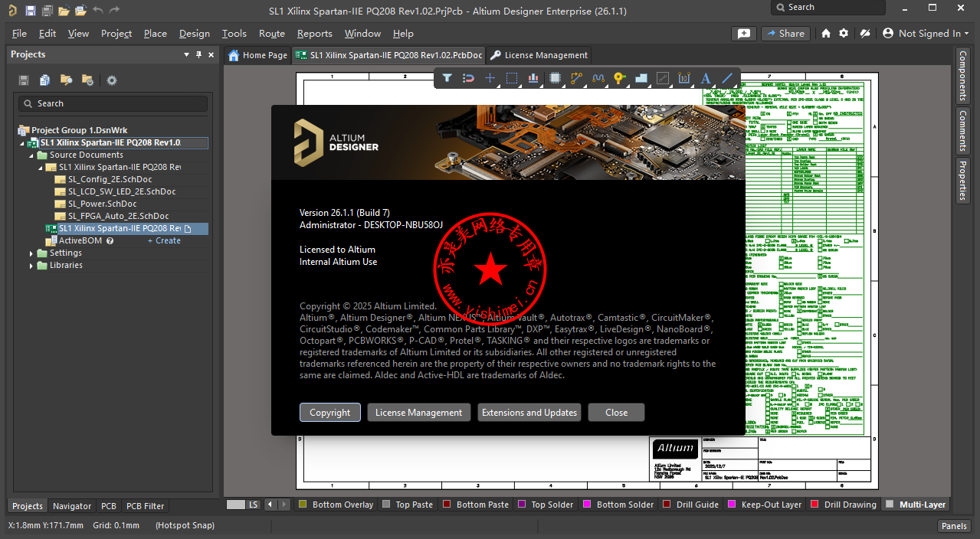Click the place dimension tool icon

pyautogui.click(x=684, y=78)
